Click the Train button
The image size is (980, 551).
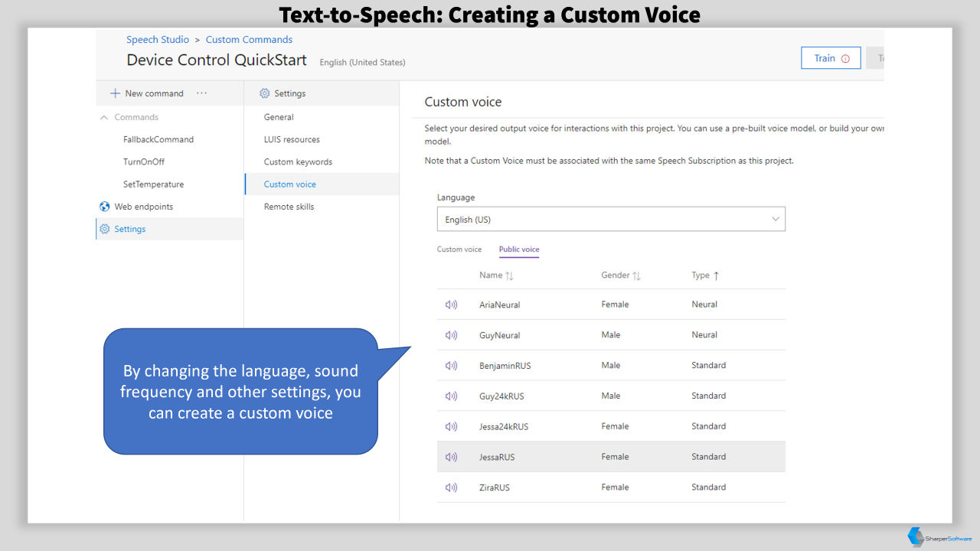click(x=831, y=58)
